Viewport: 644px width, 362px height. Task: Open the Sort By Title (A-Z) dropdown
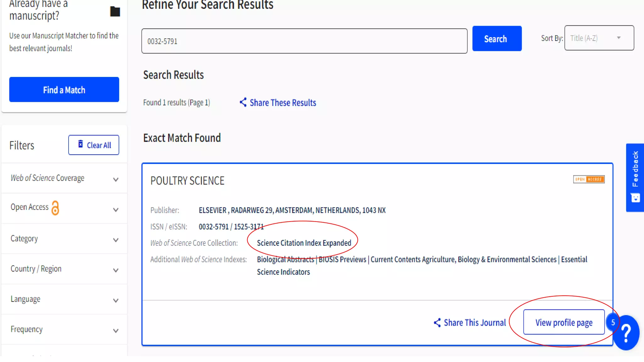[x=599, y=38]
